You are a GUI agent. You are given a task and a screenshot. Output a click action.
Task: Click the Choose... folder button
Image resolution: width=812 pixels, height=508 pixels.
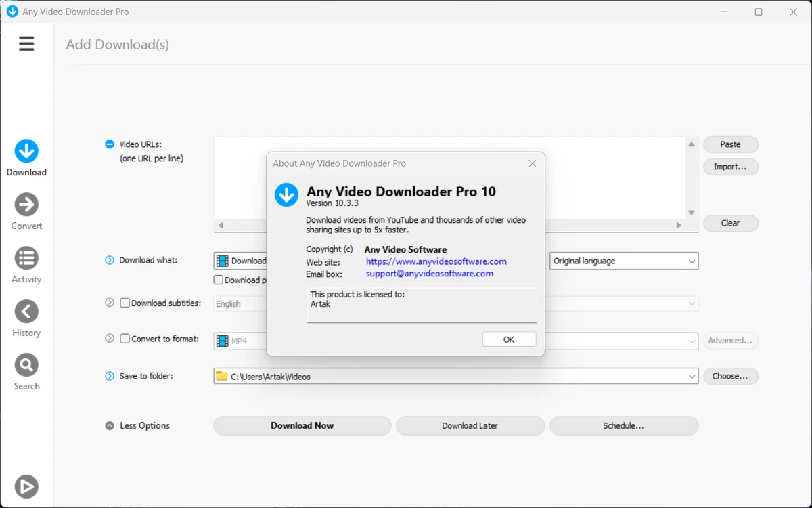click(731, 376)
